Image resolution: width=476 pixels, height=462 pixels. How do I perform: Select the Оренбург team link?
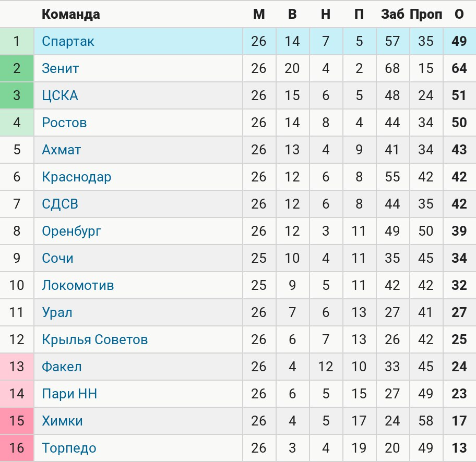[72, 232]
